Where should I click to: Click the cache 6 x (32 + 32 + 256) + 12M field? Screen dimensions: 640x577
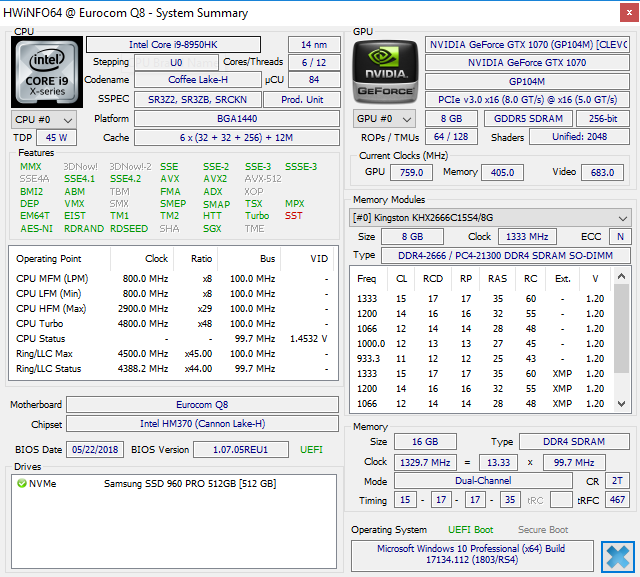(237, 138)
